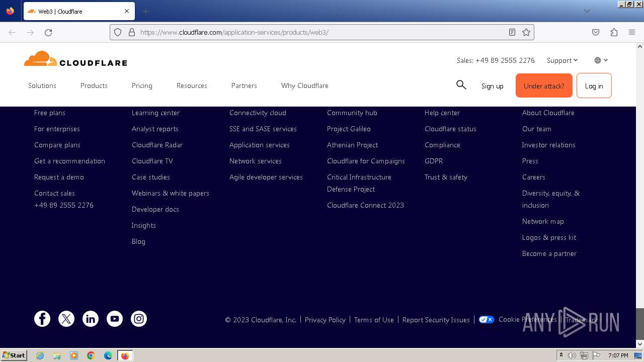
Task: Open Cloudflare Connect 2023 link
Action: tap(365, 205)
